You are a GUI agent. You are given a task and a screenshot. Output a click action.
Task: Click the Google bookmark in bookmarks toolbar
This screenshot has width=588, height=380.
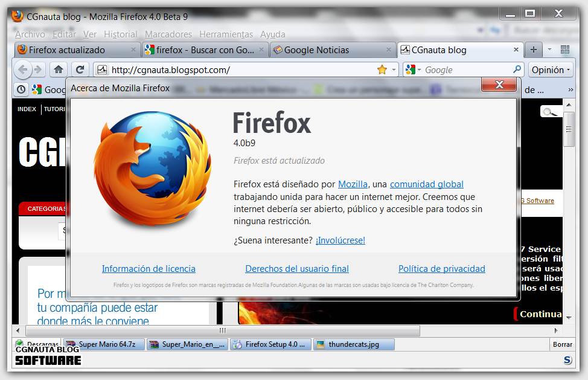49,89
